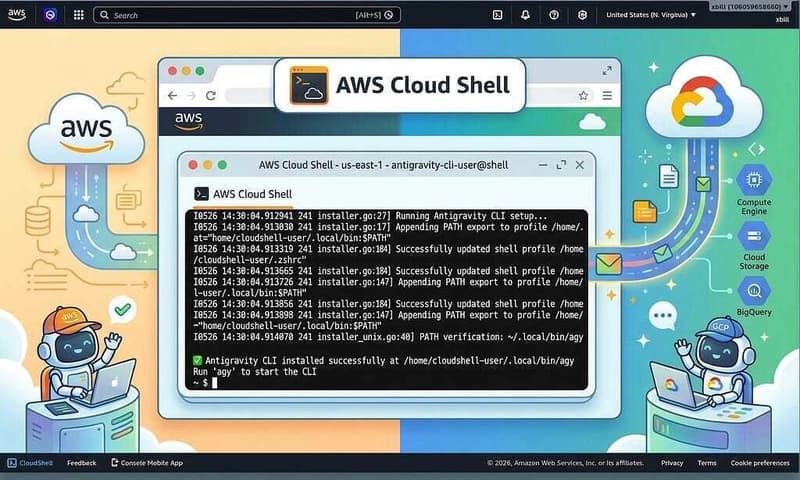Click the AWS logo in the console header
The width and height of the screenshot is (800, 480).
pos(17,15)
